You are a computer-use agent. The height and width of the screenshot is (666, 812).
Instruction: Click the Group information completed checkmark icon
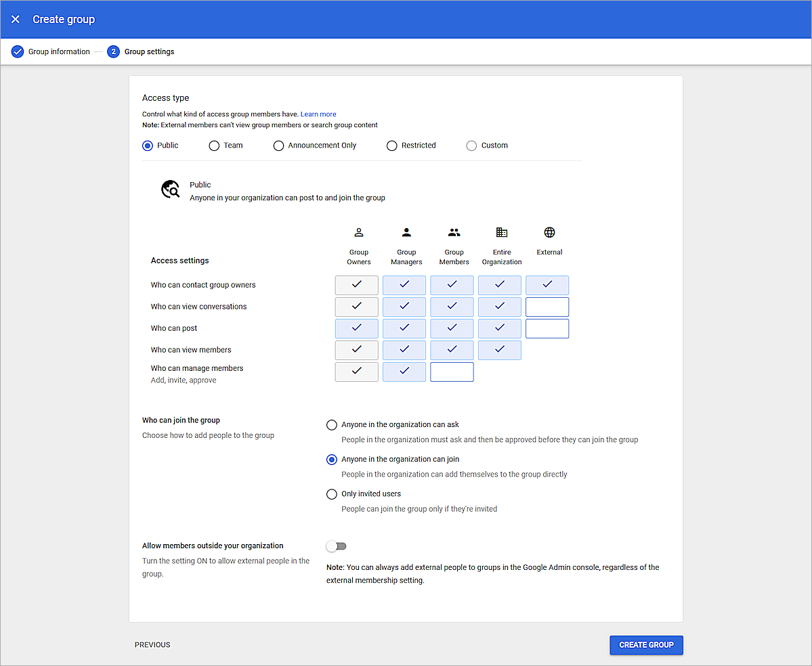coord(17,51)
